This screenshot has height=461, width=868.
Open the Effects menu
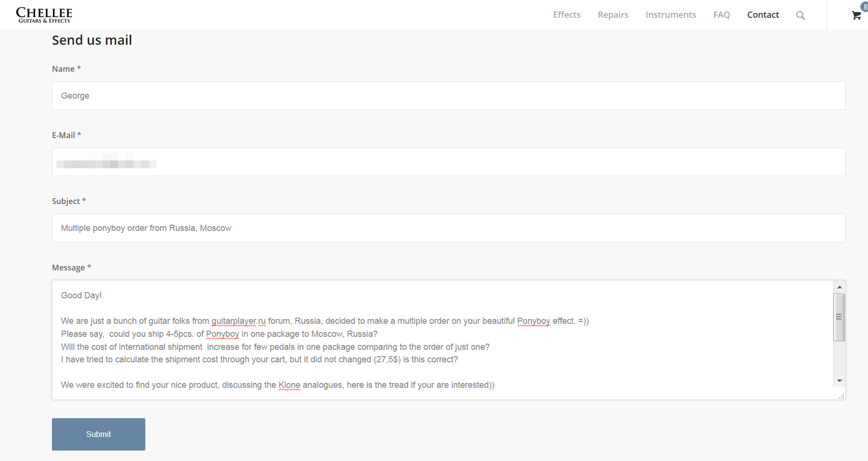[567, 15]
